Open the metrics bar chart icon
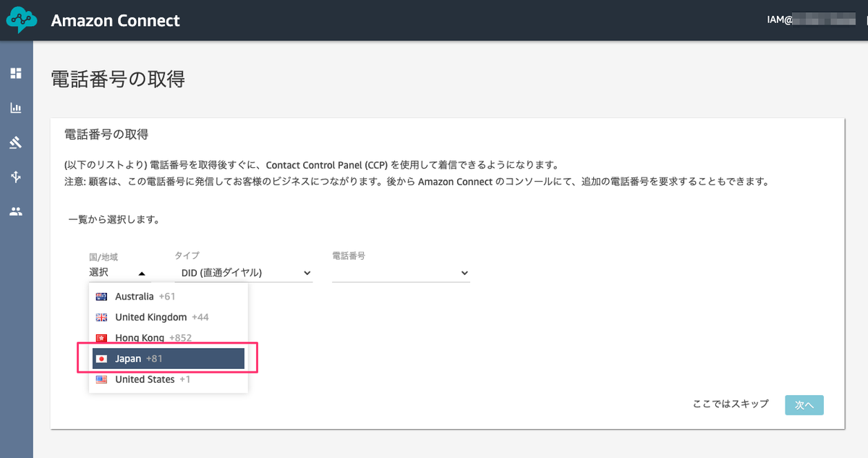This screenshot has width=868, height=458. coord(16,108)
